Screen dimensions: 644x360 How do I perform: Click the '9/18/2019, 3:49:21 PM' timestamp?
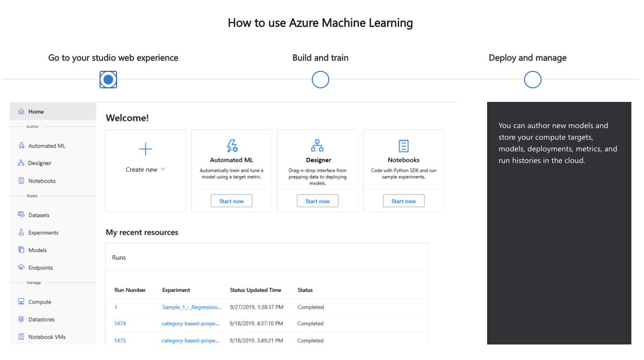pyautogui.click(x=256, y=341)
